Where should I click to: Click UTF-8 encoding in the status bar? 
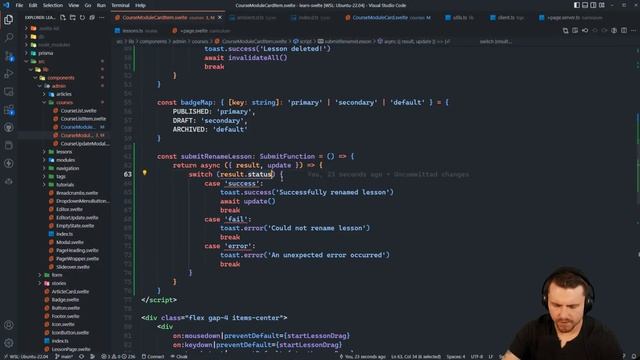coord(476,356)
